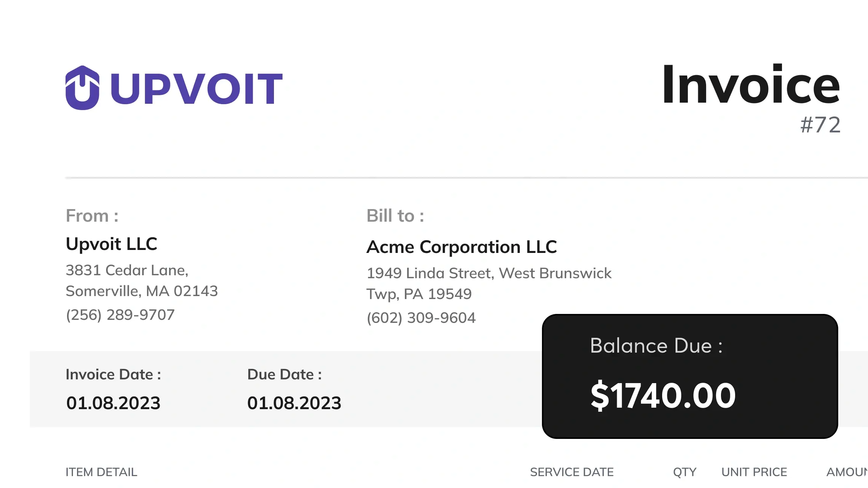The image size is (868, 488).
Task: Select the invoice number #72
Action: point(820,125)
